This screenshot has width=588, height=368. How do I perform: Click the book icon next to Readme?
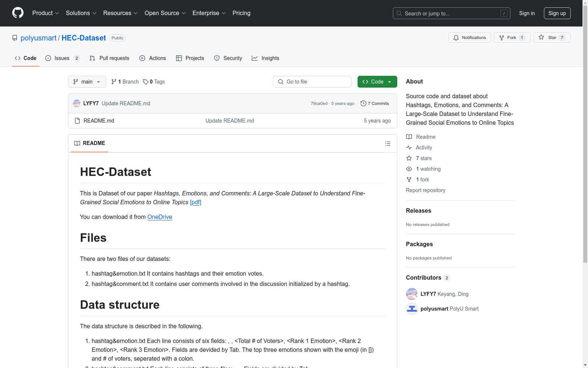click(409, 137)
